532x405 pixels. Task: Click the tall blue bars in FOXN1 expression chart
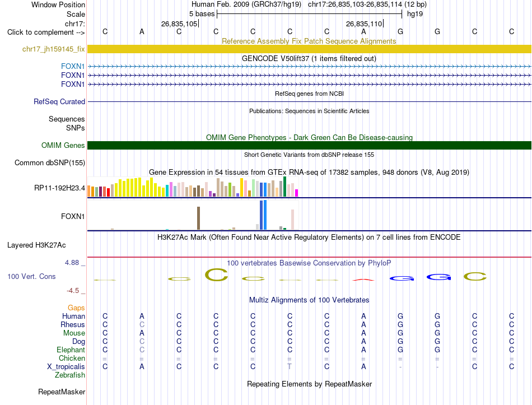tap(263, 215)
